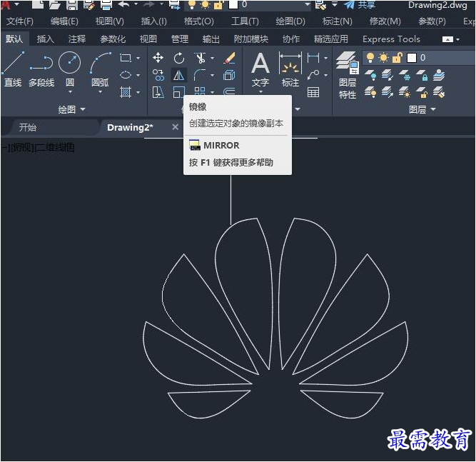Screen dimensions: 476x462
Task: Toggle the padlock in Quick Access layer box
Action: 218,5
